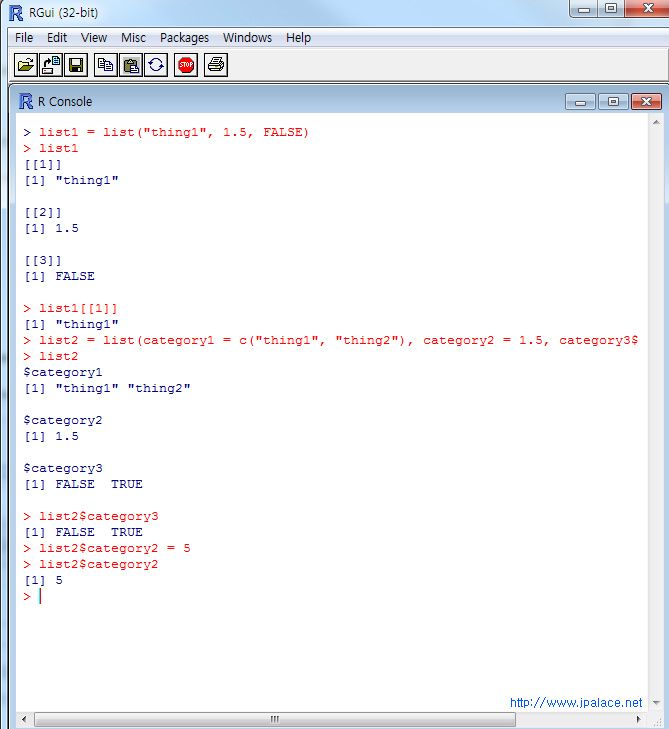Click the Open script toolbar icon
The image size is (669, 729).
pyautogui.click(x=25, y=65)
